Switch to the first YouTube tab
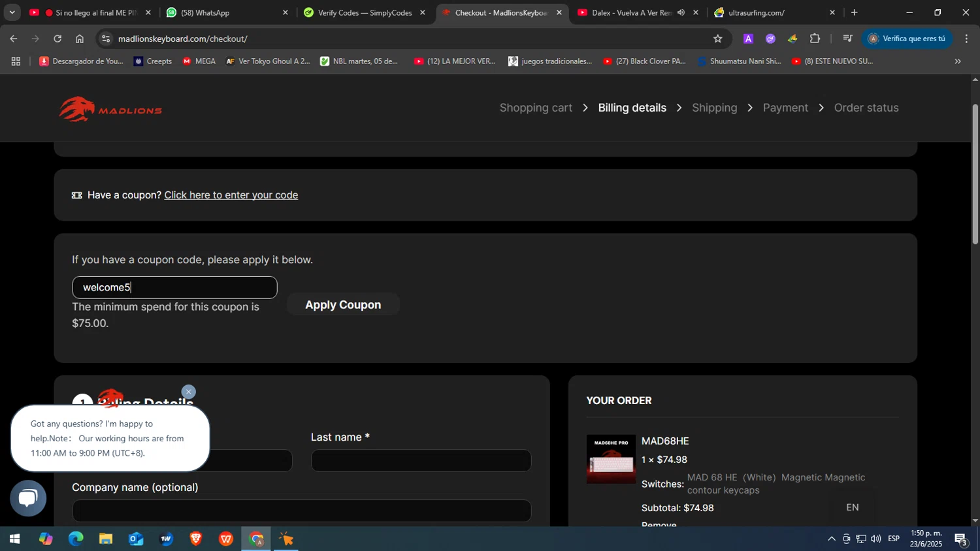The width and height of the screenshot is (980, 551). click(x=90, y=12)
